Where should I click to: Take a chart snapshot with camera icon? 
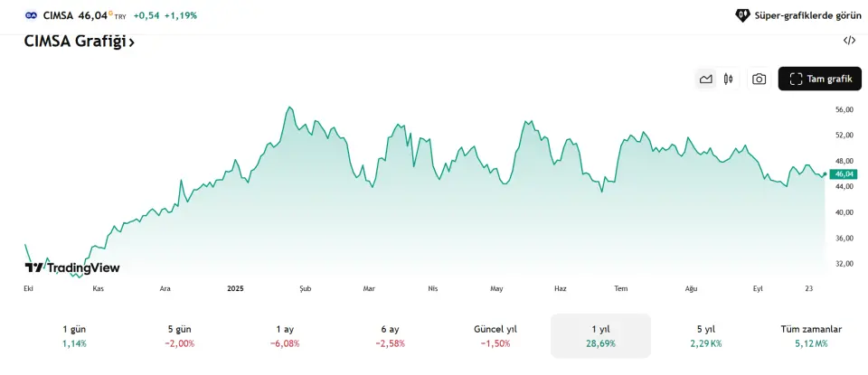pyautogui.click(x=759, y=79)
